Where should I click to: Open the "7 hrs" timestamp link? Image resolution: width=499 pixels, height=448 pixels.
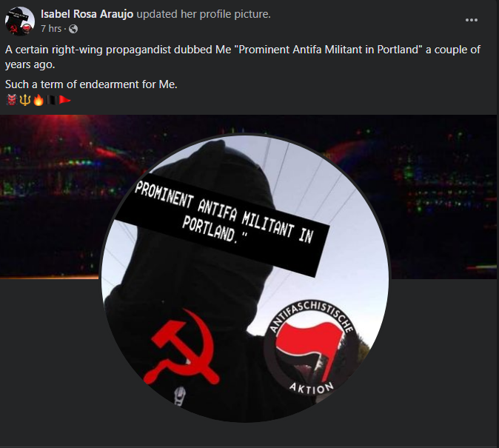51,29
